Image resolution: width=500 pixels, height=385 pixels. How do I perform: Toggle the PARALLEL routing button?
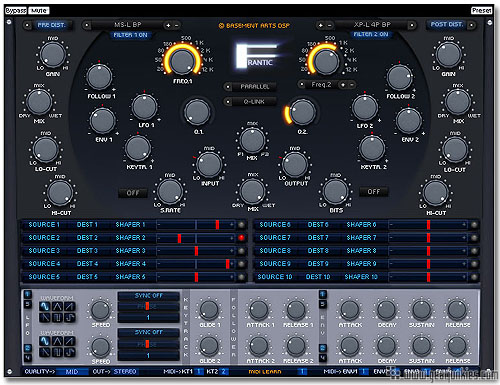coord(255,87)
